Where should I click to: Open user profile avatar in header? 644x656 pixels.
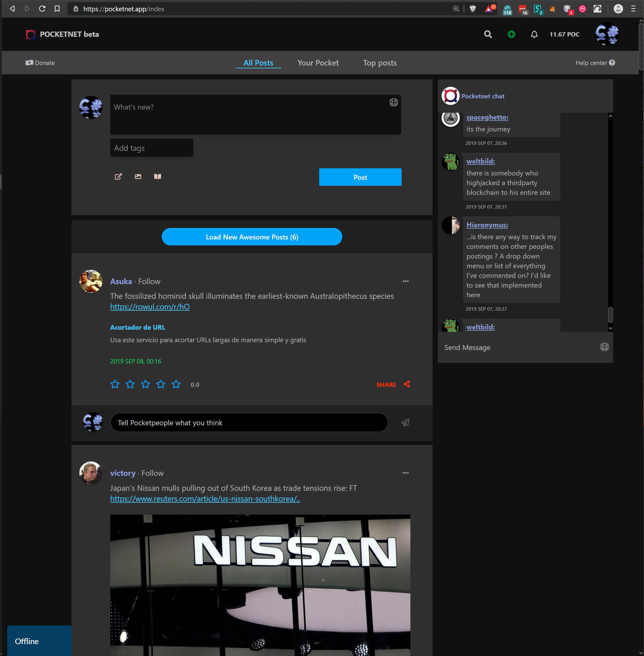coord(607,34)
